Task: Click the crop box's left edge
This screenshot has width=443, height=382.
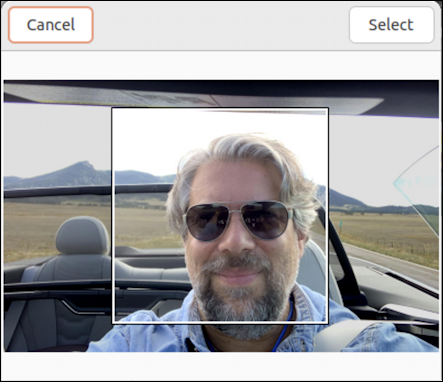Action: click(x=112, y=215)
